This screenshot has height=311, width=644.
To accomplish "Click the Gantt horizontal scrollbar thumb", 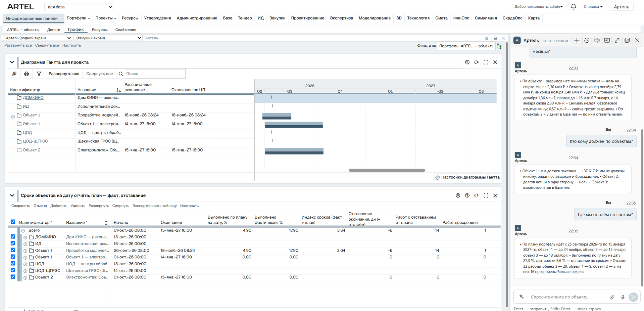I will [387, 170].
